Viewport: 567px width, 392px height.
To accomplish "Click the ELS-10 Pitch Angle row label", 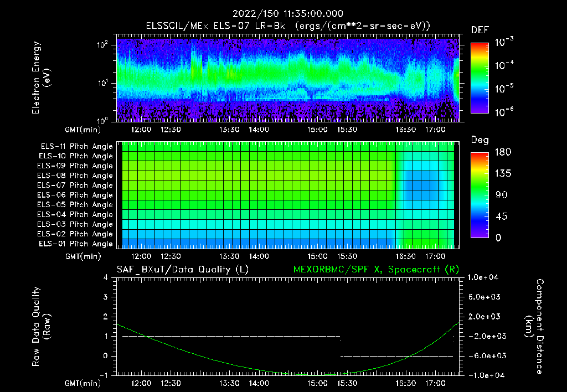I will 76,156.
